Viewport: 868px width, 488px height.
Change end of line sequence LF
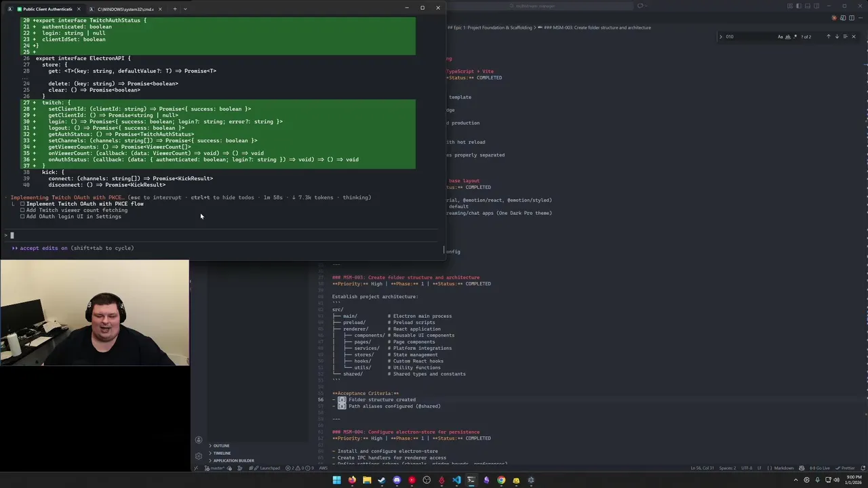759,468
